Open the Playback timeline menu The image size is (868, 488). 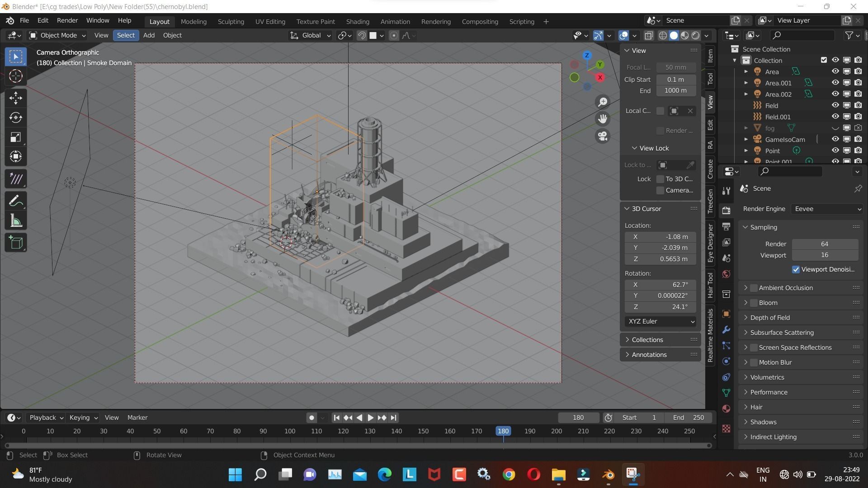click(x=46, y=418)
